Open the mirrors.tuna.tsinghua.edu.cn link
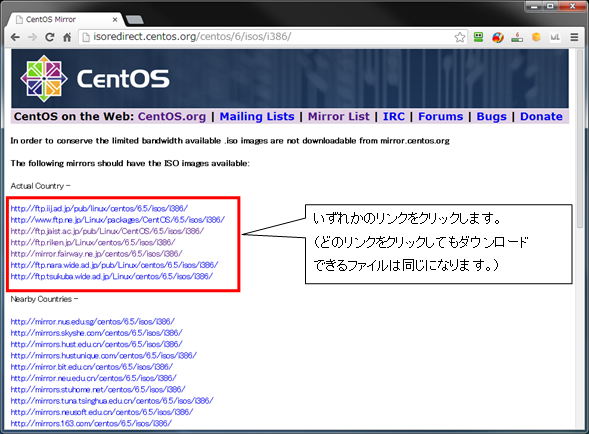Image resolution: width=589 pixels, height=434 pixels. tap(112, 401)
